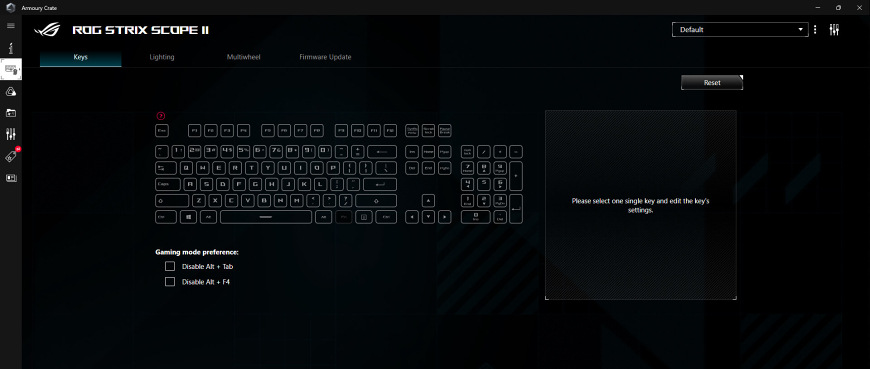
Task: Enable Disable Alt + F4 checkbox
Action: [170, 282]
